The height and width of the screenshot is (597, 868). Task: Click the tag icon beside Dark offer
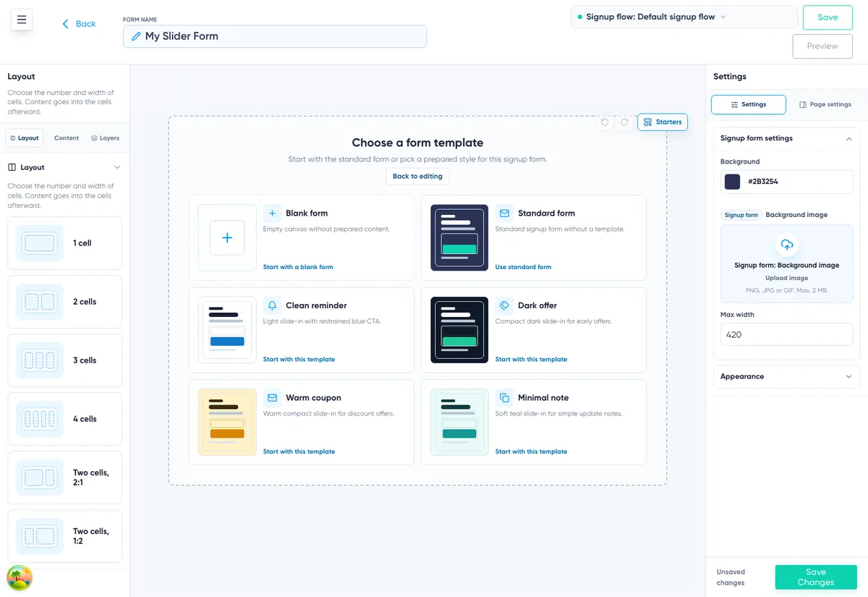pos(504,305)
